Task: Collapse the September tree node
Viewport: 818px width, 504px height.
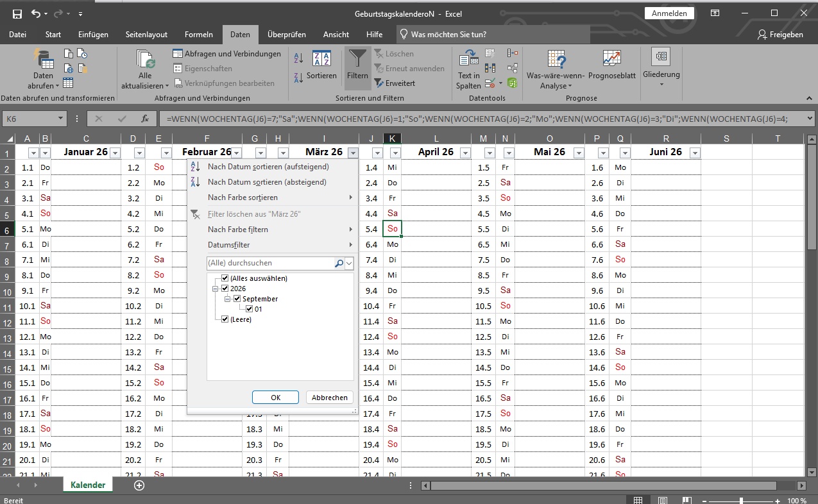Action: 227,299
